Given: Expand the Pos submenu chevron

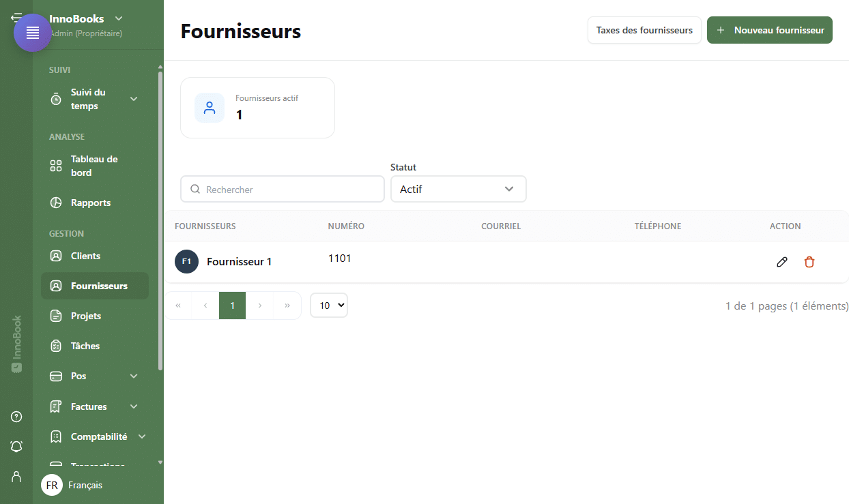Looking at the screenshot, I should click(134, 376).
